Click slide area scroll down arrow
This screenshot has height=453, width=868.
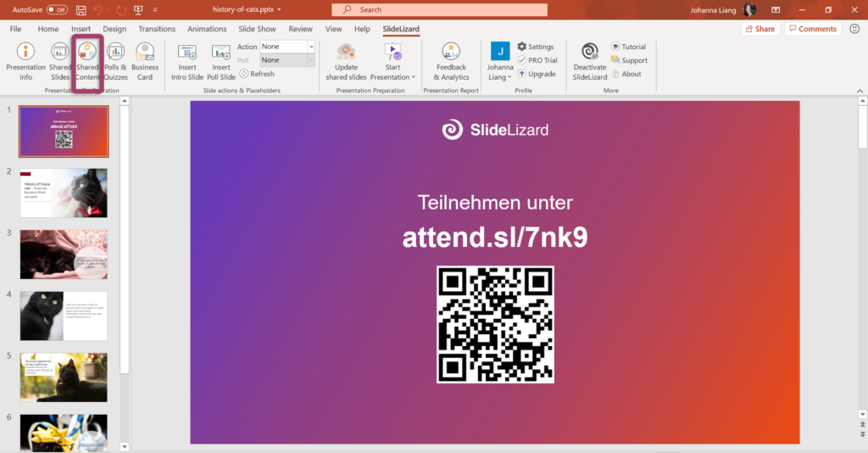coord(862,414)
